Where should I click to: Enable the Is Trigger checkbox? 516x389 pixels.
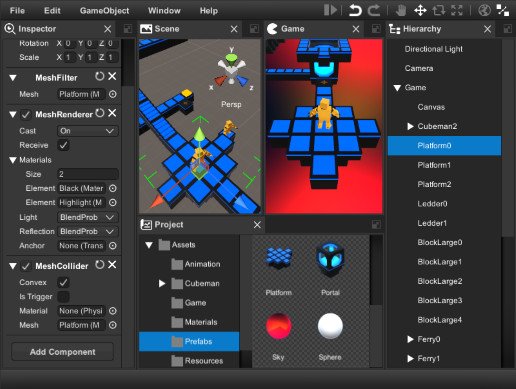(x=63, y=296)
